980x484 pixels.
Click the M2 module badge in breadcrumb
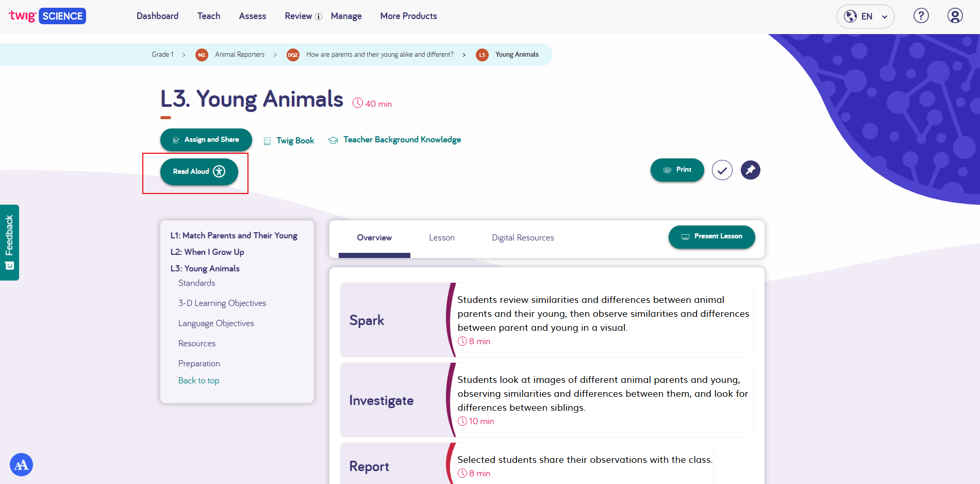coord(202,55)
